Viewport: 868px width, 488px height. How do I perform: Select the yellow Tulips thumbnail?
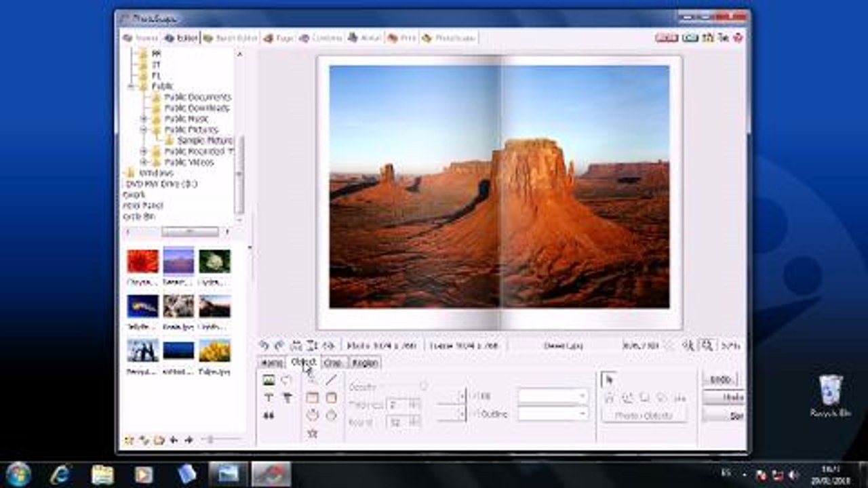215,350
